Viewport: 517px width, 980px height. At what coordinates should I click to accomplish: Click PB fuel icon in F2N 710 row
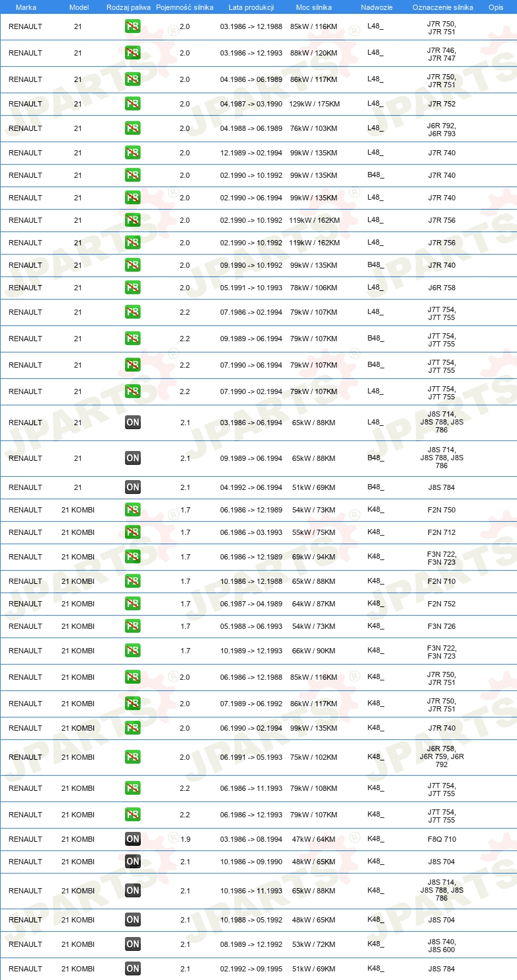133,581
